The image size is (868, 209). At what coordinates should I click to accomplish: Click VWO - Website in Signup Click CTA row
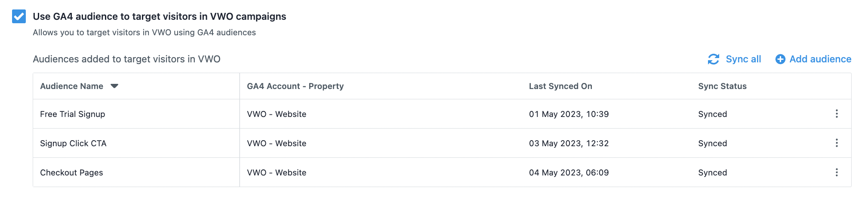(x=277, y=143)
